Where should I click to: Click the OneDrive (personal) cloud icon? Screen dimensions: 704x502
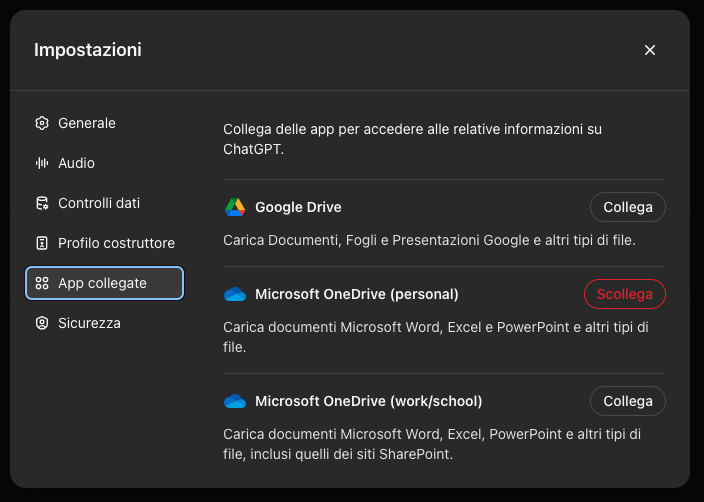click(x=235, y=294)
